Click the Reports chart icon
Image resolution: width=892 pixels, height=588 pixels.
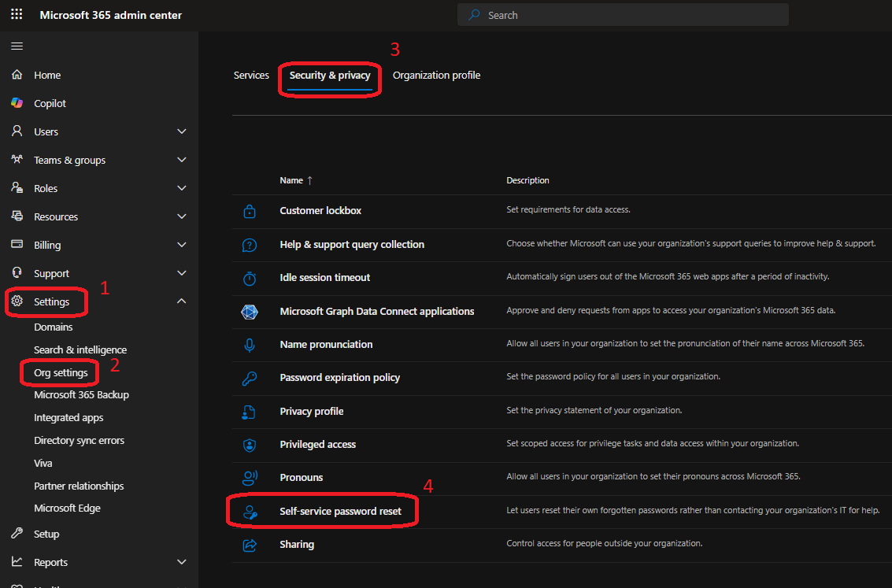17,562
